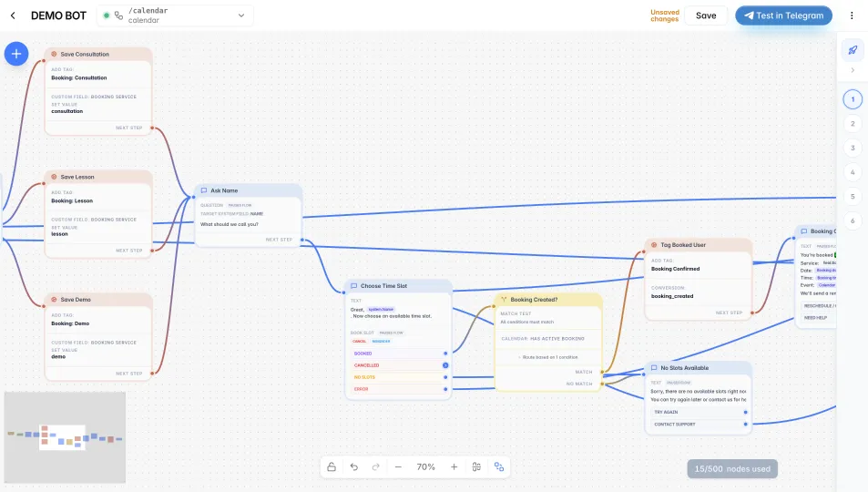
Task: Click the undo arrow in bottom toolbar
Action: coord(354,467)
